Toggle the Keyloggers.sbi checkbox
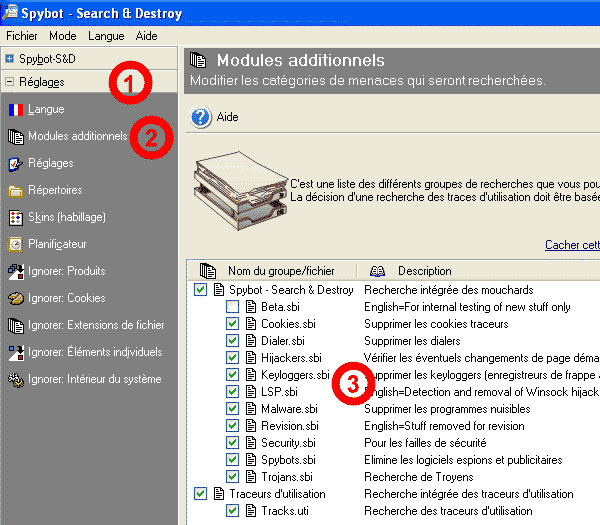Screen dimensions: 600x525 pyautogui.click(x=232, y=375)
